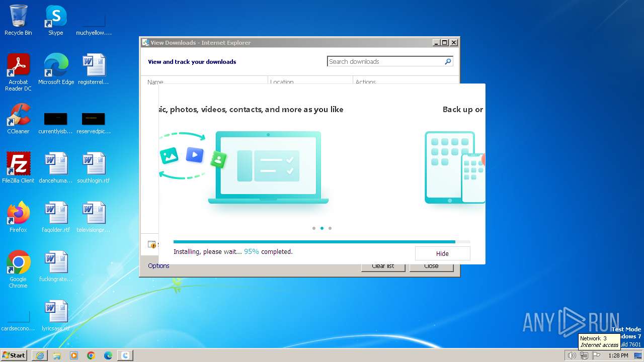Viewport: 644px width, 362px height.
Task: Select the cardsecono desktop file
Action: coord(18,321)
